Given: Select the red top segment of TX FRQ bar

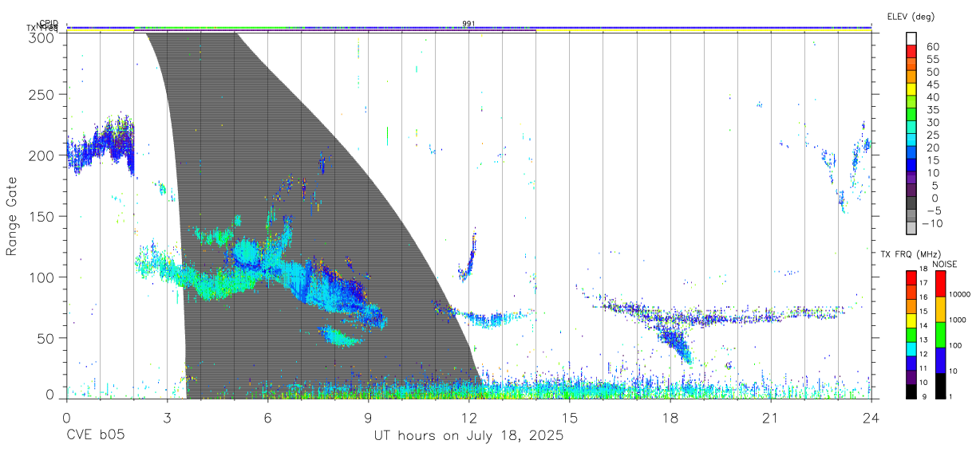Looking at the screenshot, I should pyautogui.click(x=911, y=277).
